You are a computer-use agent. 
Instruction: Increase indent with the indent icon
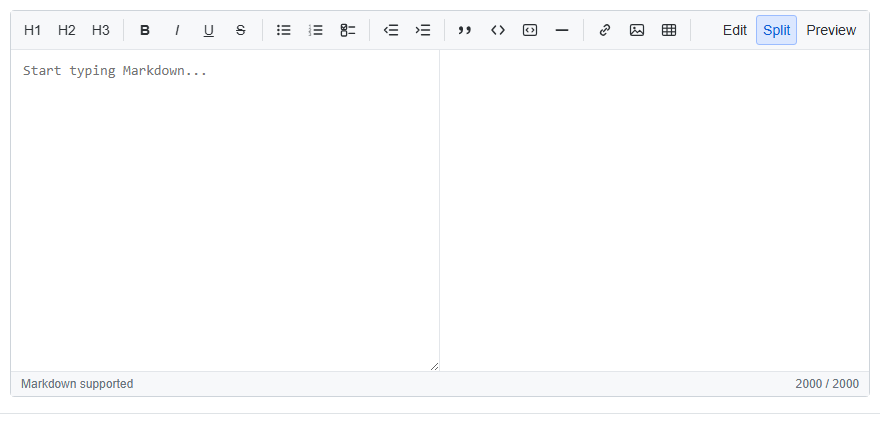tap(423, 30)
